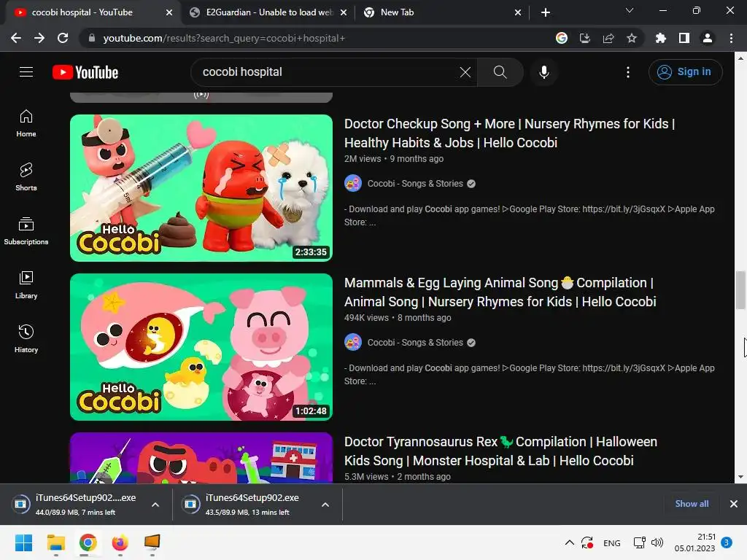The height and width of the screenshot is (560, 747).
Task: Open Doctor Tyrannosaurus Rex Compilation title
Action: [x=500, y=451]
